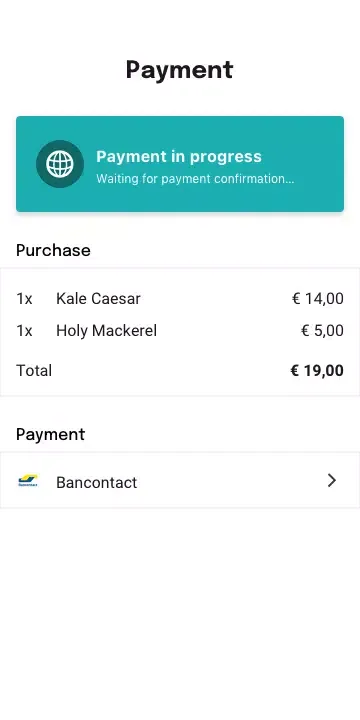Screen dimensions: 360x720
Task: Click the € 5,00 Holy Mackerel price
Action: point(322,331)
